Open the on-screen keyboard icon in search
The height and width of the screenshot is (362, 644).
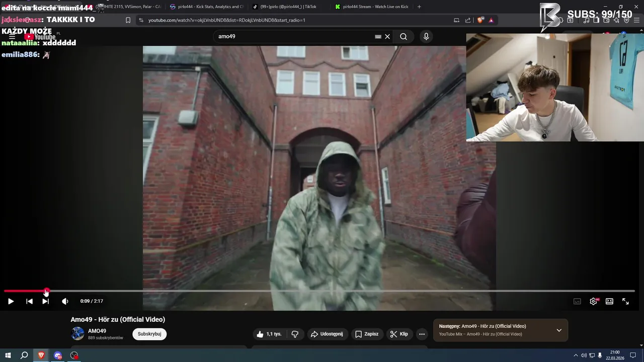click(378, 36)
